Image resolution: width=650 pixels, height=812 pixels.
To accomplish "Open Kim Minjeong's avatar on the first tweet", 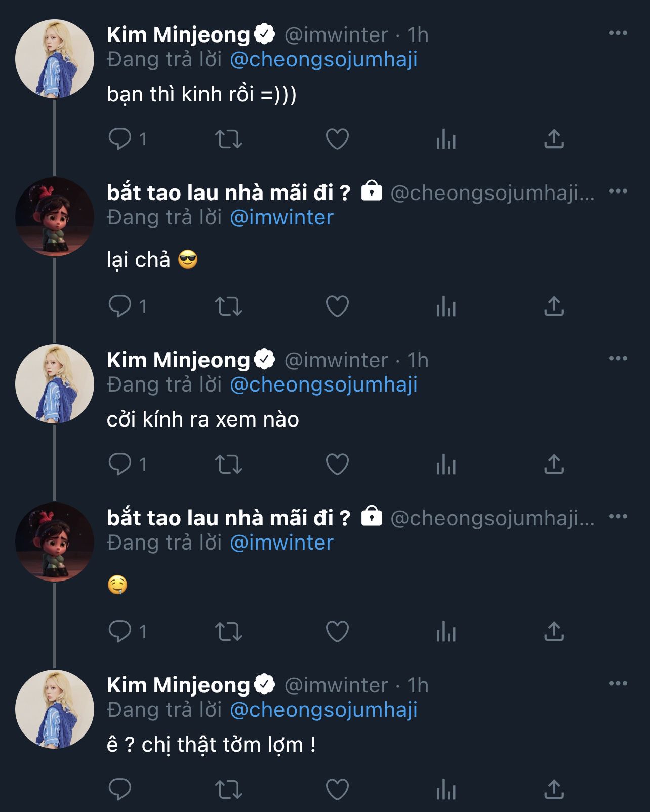I will click(x=55, y=59).
